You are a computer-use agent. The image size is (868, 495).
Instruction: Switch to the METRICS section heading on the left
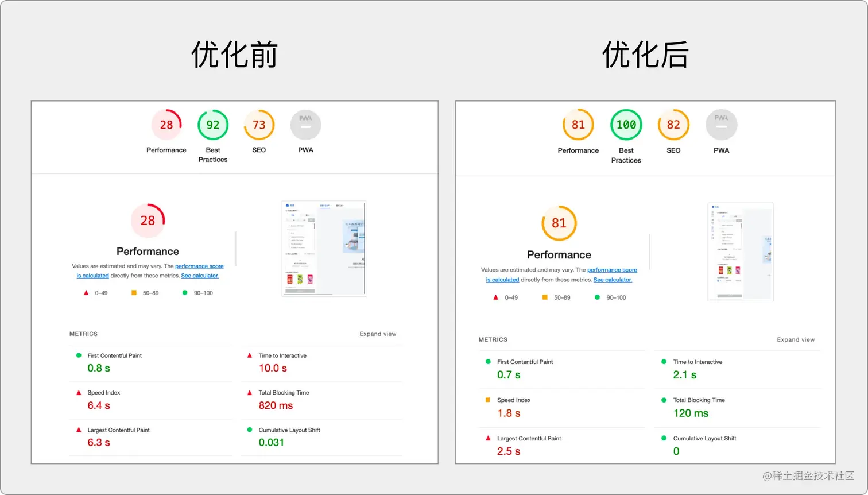point(84,334)
